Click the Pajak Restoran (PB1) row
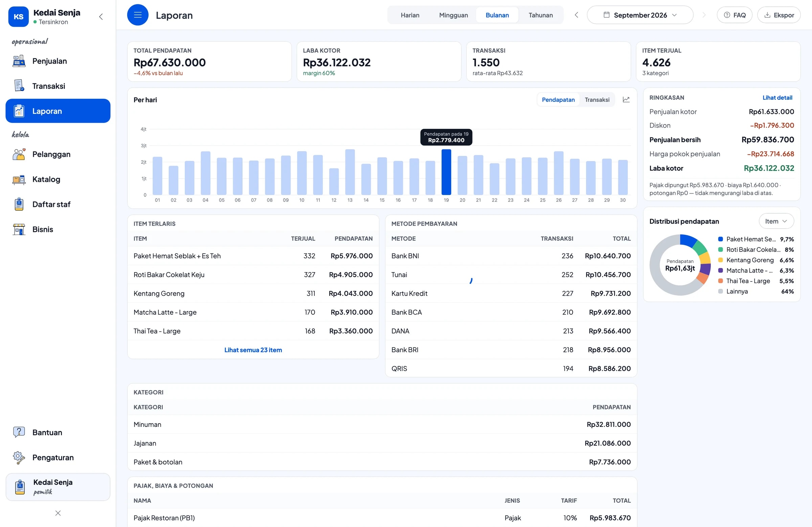 point(382,518)
